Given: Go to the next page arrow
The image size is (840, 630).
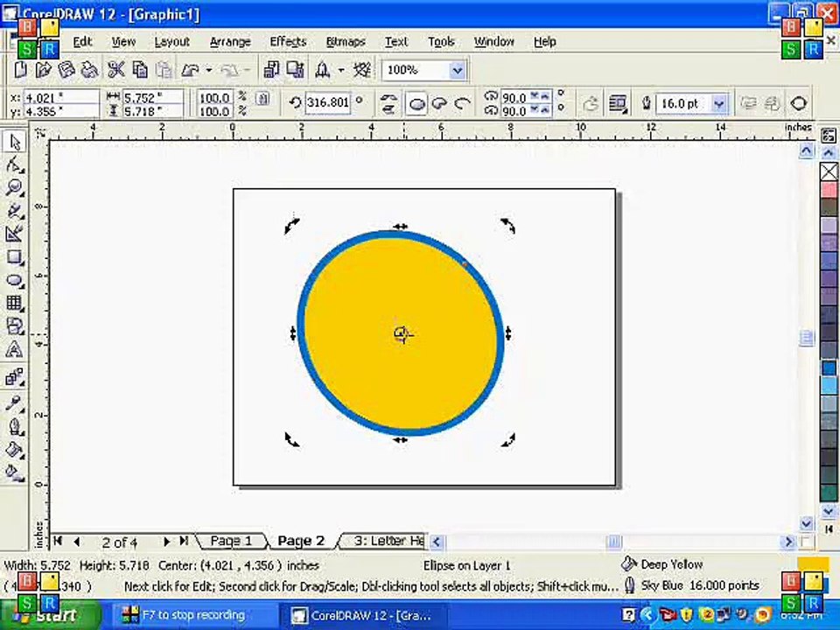Looking at the screenshot, I should (166, 542).
